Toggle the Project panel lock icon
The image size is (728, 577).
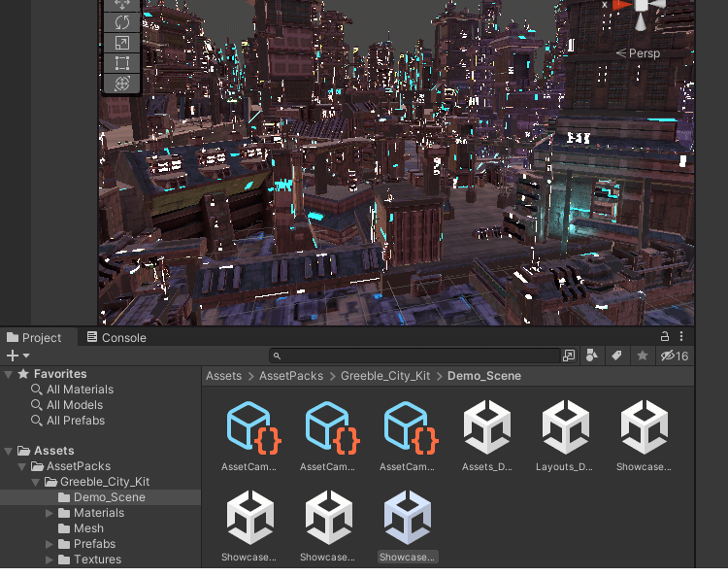pyautogui.click(x=665, y=336)
